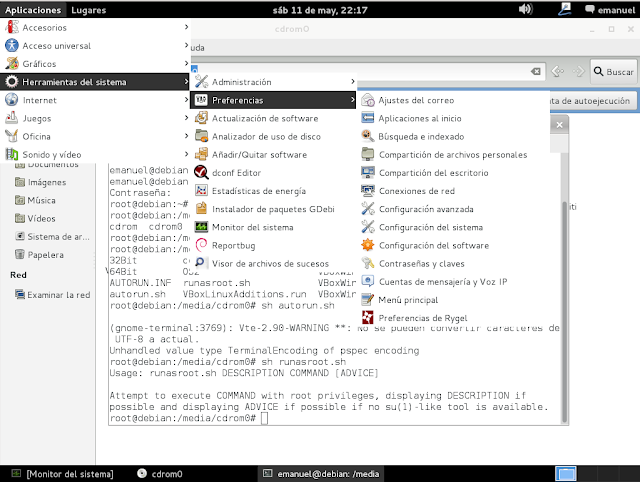Expand the Juegos submenu arrow
This screenshot has width=640, height=482.
(x=186, y=118)
